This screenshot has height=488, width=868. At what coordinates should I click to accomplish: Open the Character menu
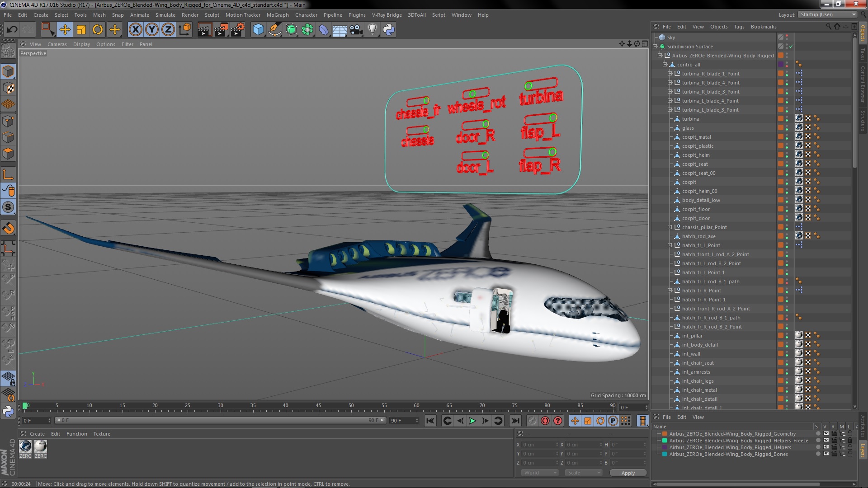[306, 15]
